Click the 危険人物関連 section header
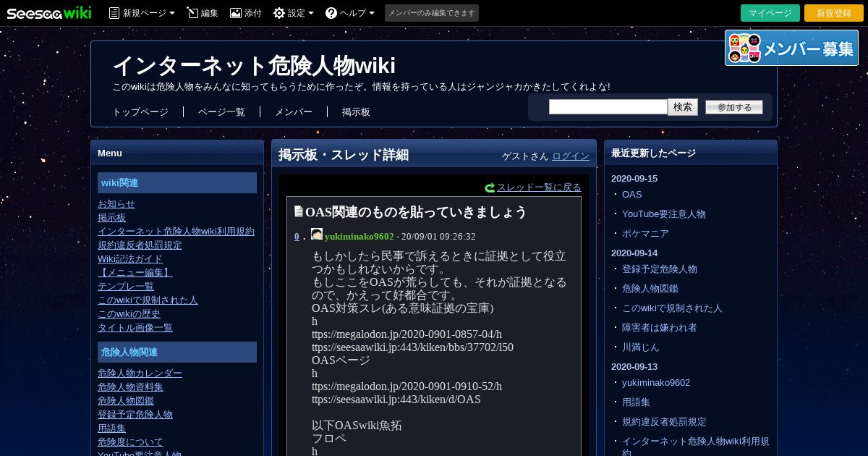 pyautogui.click(x=177, y=352)
